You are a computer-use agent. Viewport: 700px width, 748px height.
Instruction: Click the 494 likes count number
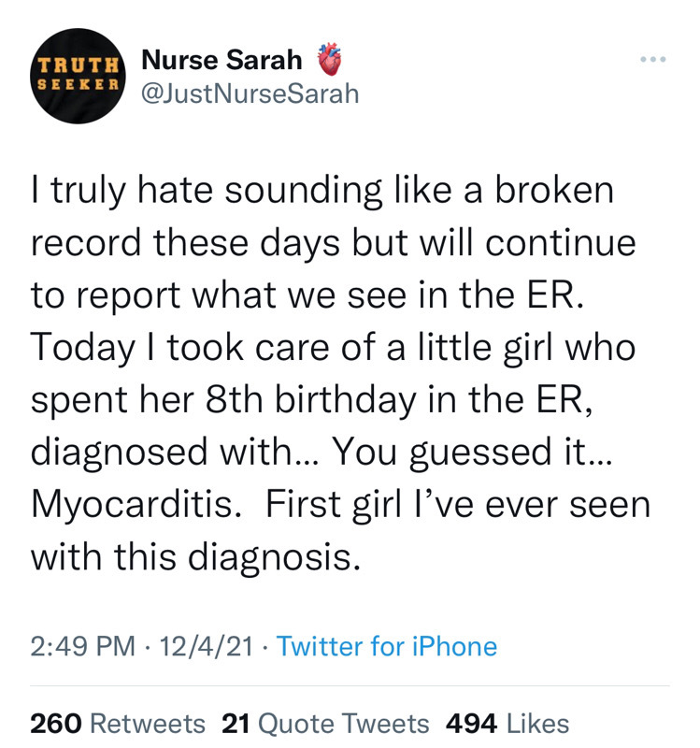472,723
